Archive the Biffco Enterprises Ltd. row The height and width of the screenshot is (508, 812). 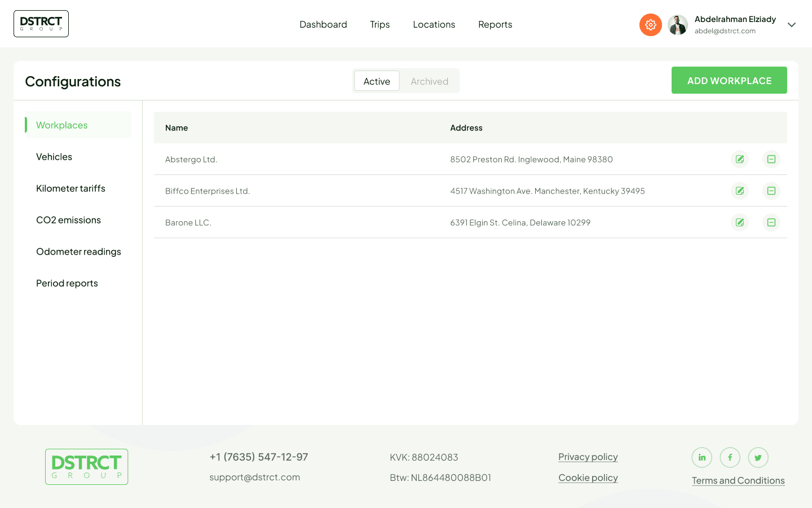[771, 191]
